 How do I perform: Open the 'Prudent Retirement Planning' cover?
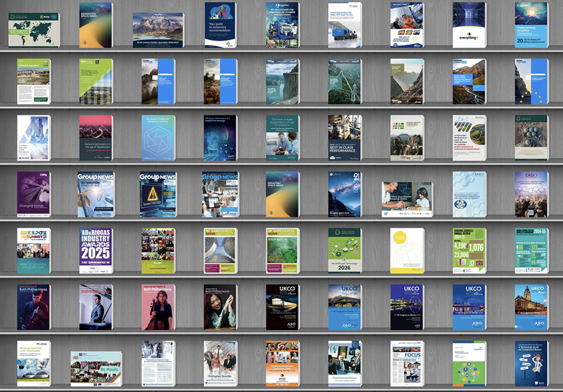(345, 364)
